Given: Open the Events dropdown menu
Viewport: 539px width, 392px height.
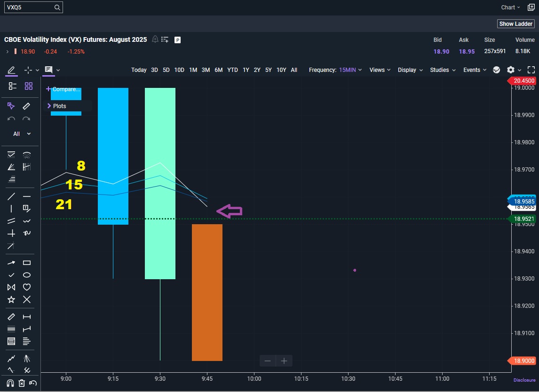Looking at the screenshot, I should 475,70.
